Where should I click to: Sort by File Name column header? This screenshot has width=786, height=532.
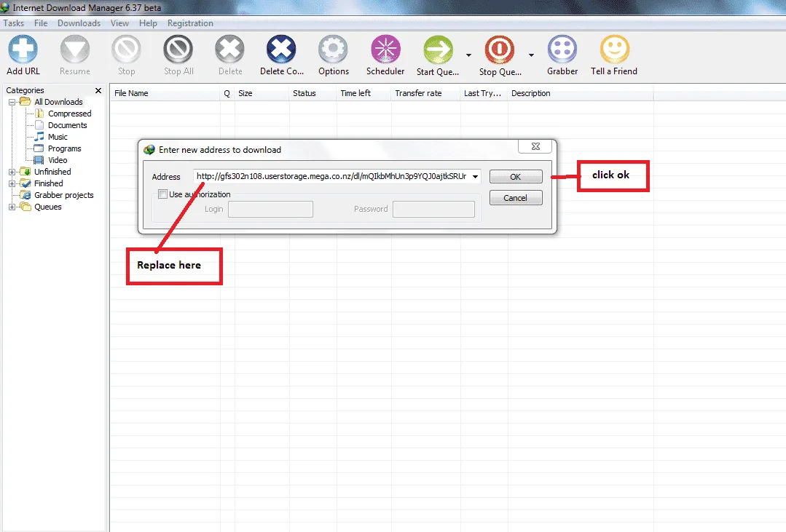coord(165,93)
